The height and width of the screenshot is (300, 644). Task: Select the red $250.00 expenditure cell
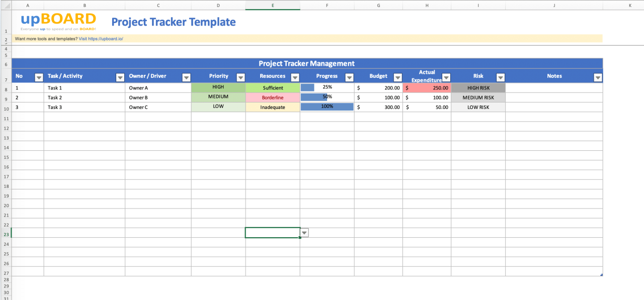(x=427, y=87)
